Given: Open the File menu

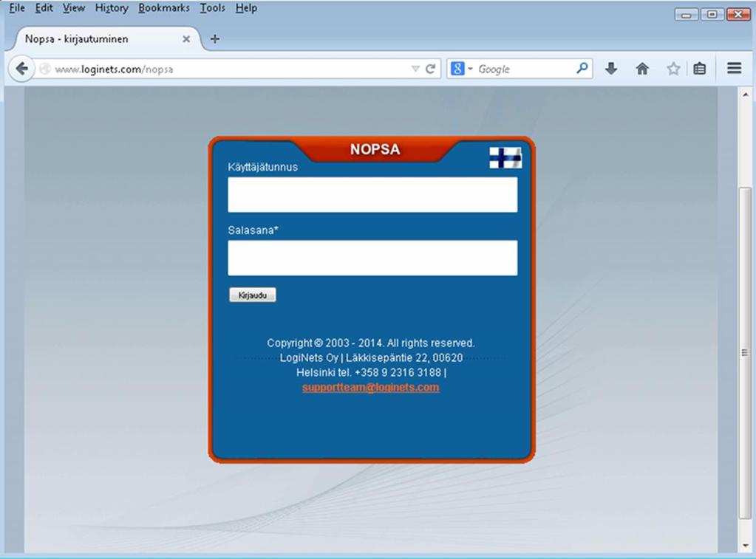Looking at the screenshot, I should tap(17, 8).
